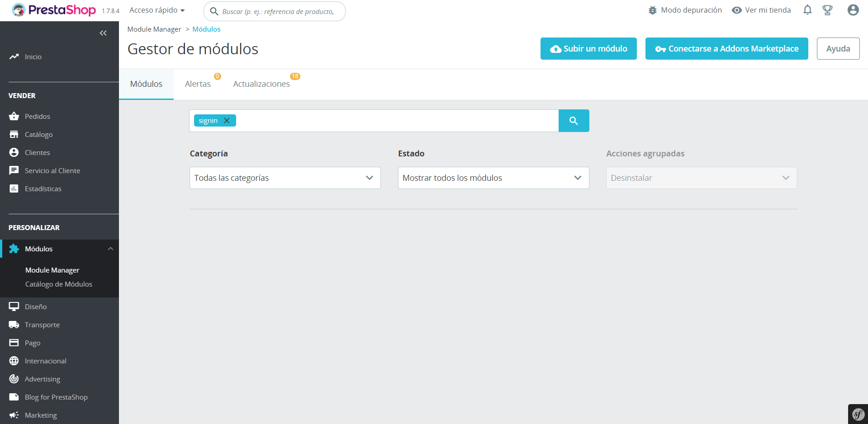The image size is (868, 424).
Task: Open the Desinstalar bulk actions dropdown
Action: pyautogui.click(x=702, y=178)
